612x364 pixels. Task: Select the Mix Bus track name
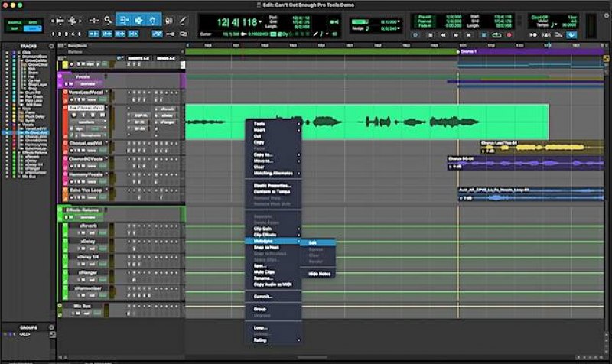82,306
